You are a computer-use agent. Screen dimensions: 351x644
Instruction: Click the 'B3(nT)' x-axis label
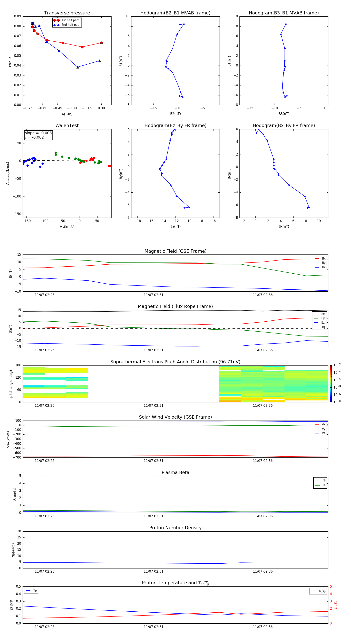[284, 114]
